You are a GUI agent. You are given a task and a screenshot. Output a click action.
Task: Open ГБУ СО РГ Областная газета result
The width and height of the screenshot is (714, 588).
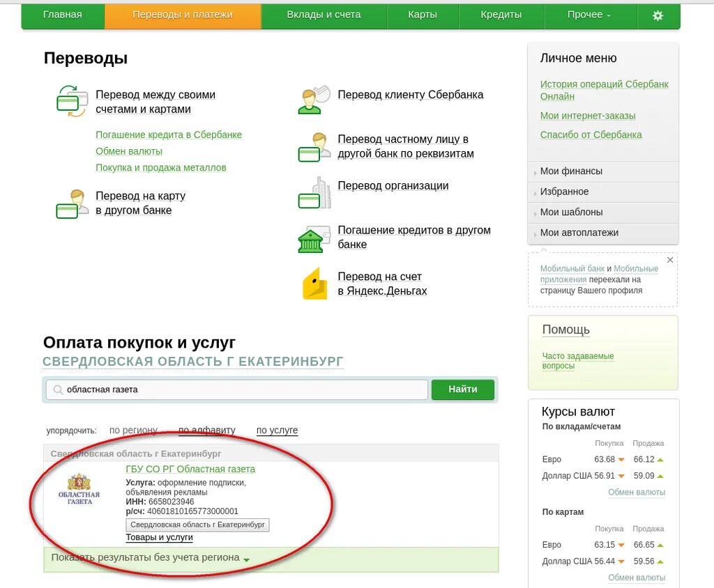pos(190,470)
